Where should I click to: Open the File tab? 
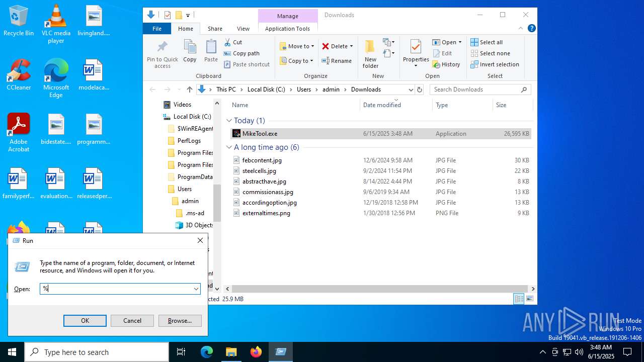157,29
